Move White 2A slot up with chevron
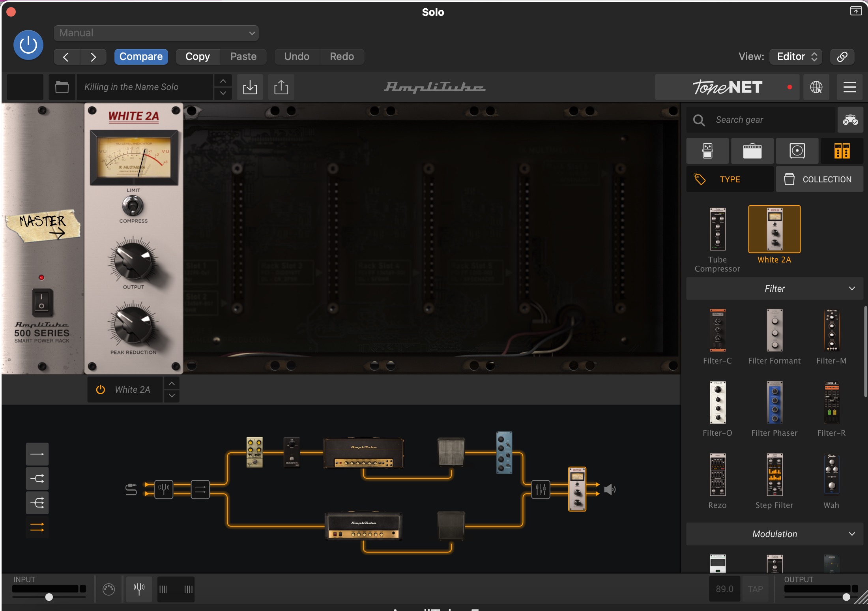 (x=172, y=383)
